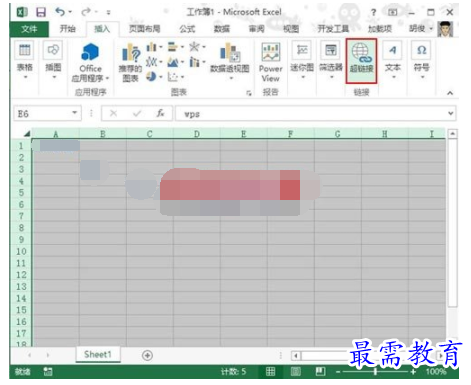The image size is (471, 385).
Task: Open the 文本 text group
Action: pos(392,60)
